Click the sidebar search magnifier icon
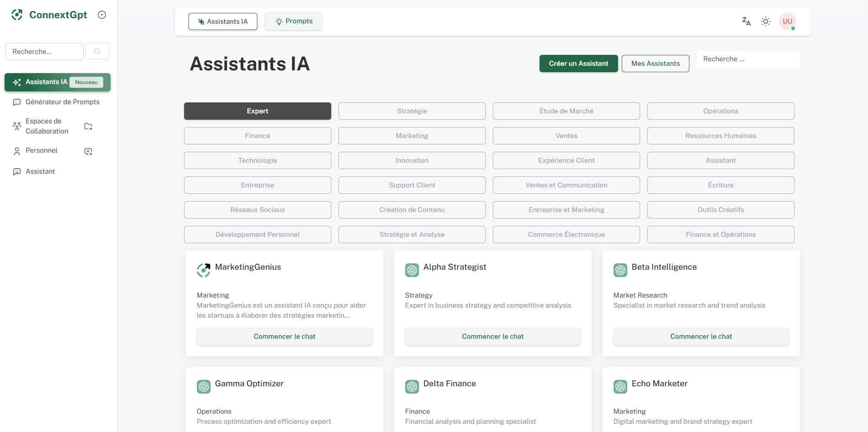This screenshot has height=432, width=868. click(97, 51)
